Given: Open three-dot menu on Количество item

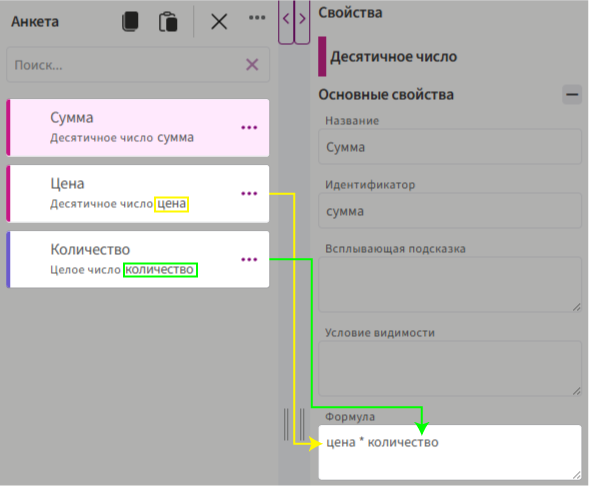Looking at the screenshot, I should [x=249, y=260].
